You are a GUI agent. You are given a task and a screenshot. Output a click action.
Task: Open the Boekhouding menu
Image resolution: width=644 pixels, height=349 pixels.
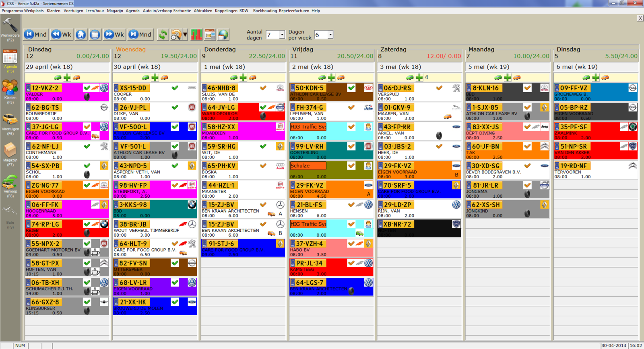point(265,11)
